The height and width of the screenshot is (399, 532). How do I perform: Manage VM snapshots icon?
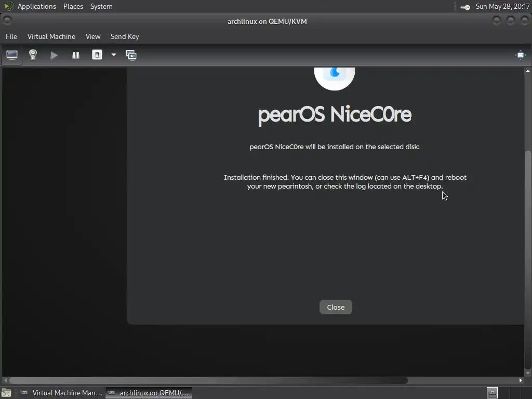131,55
